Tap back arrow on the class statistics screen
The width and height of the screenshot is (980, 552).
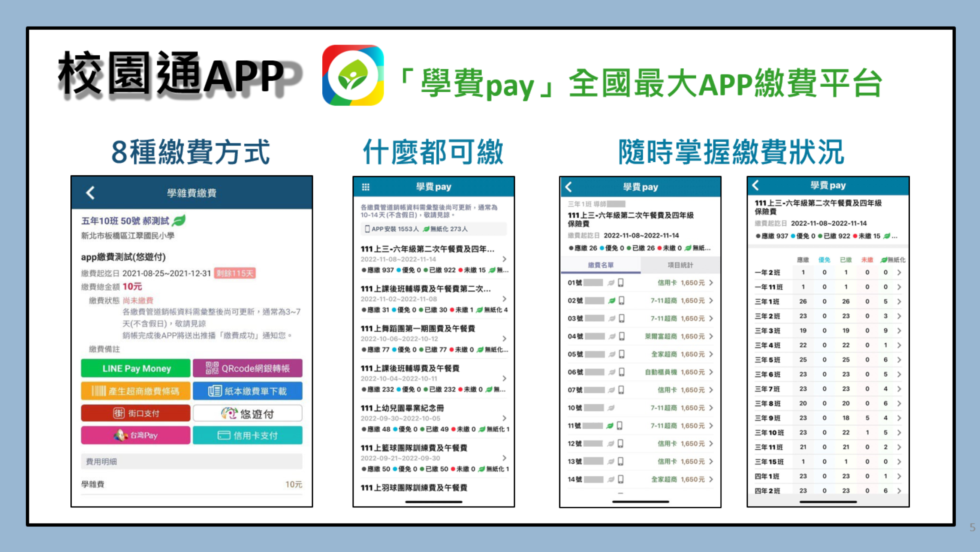pos(756,185)
